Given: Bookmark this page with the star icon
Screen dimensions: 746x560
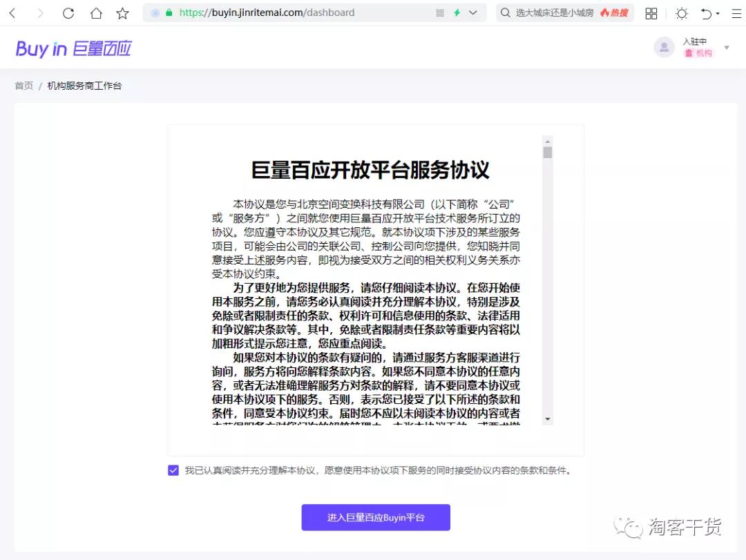Looking at the screenshot, I should (123, 13).
